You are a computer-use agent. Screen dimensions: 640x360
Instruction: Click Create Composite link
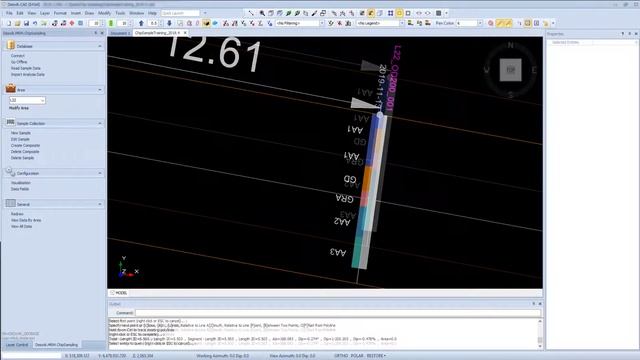(x=25, y=145)
